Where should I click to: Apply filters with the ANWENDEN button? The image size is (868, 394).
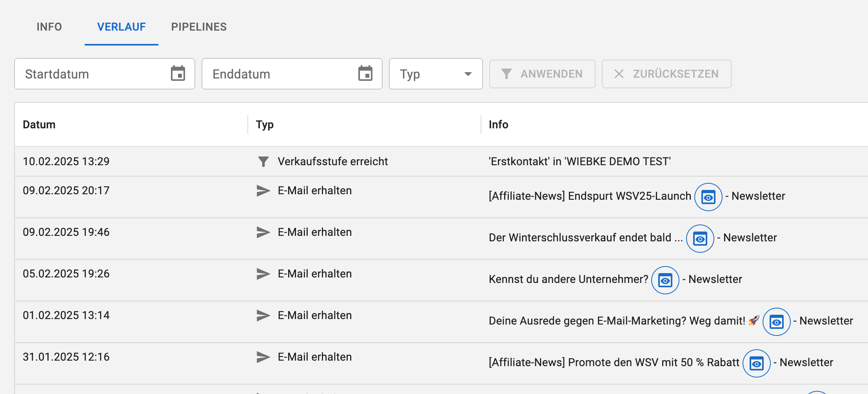[542, 74]
